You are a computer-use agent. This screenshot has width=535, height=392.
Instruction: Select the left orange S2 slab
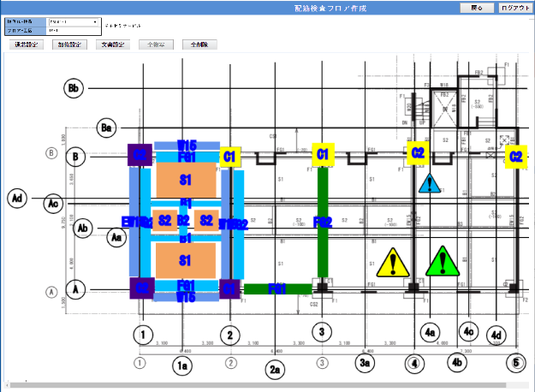[164, 221]
